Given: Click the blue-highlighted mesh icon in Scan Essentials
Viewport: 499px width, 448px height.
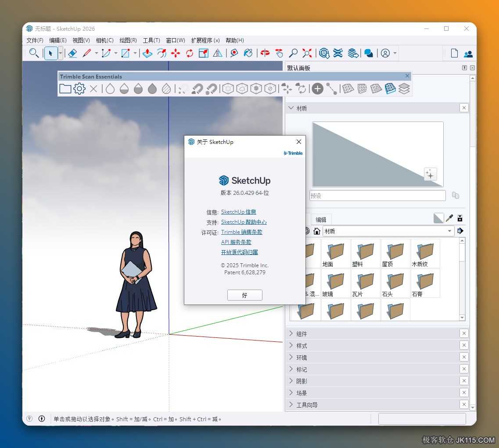Looking at the screenshot, I should point(390,89).
